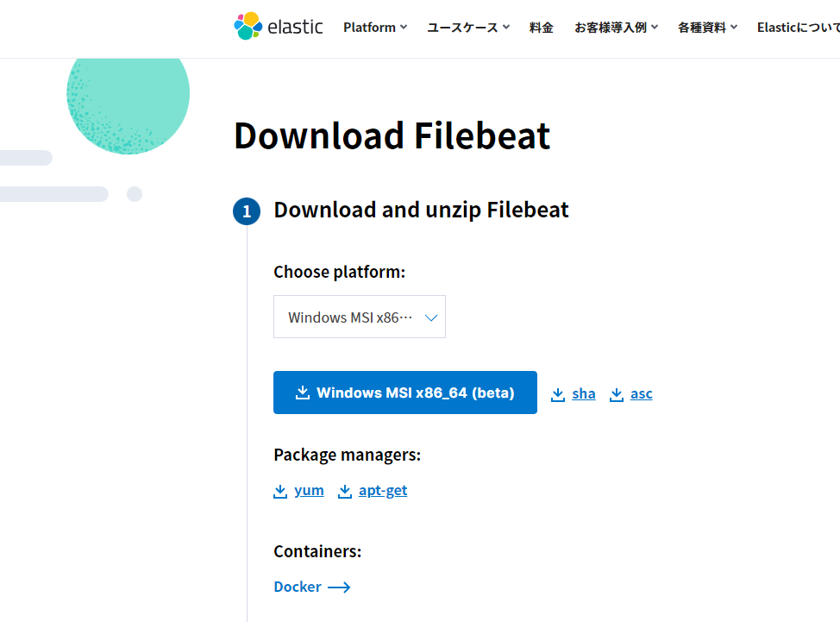
Task: Click the download icon beside asc
Action: click(x=615, y=393)
